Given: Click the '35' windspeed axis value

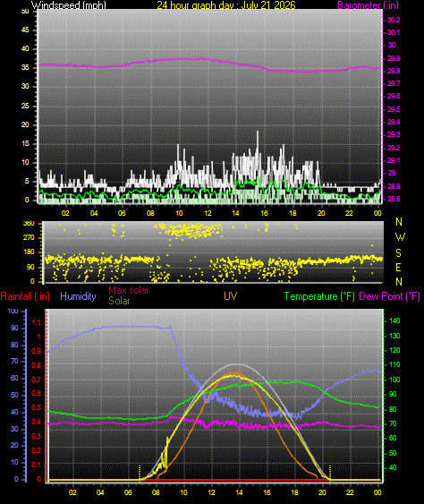Looking at the screenshot, I should 25,67.
